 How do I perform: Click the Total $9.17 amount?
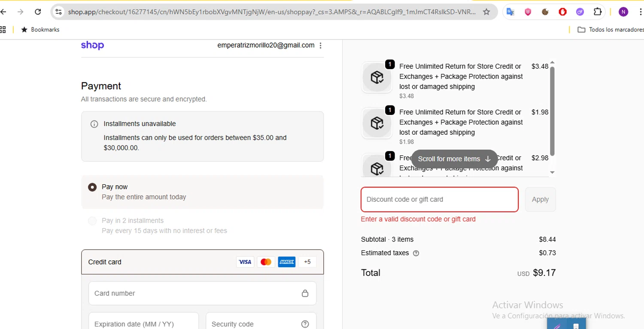tap(544, 273)
